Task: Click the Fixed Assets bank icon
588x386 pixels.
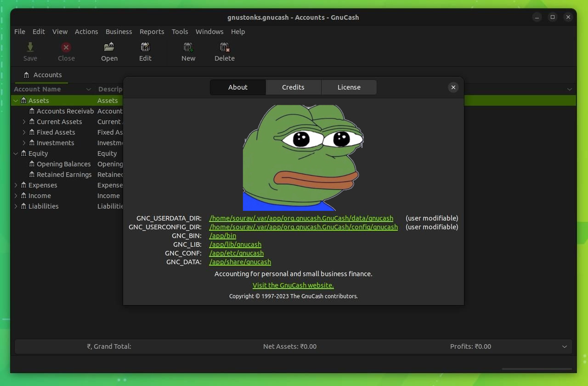Action: pos(32,132)
